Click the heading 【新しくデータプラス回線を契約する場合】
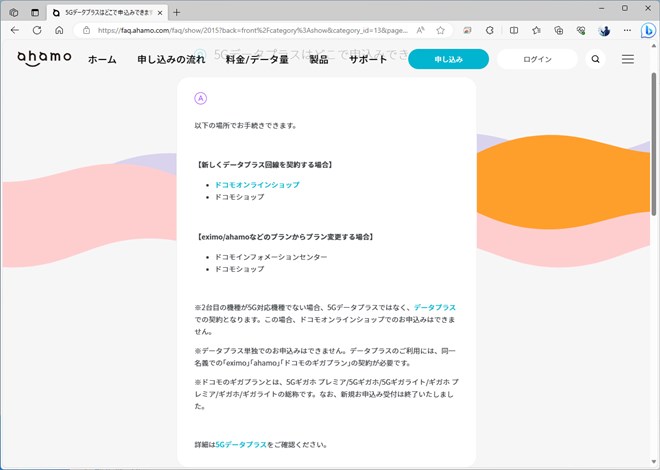The width and height of the screenshot is (660, 470). pyautogui.click(x=265, y=165)
